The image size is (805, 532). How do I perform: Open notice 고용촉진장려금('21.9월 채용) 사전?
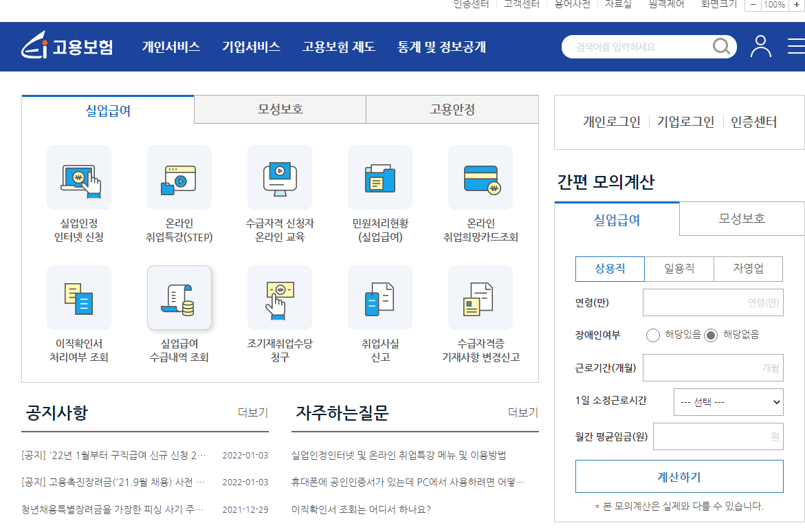(x=113, y=483)
